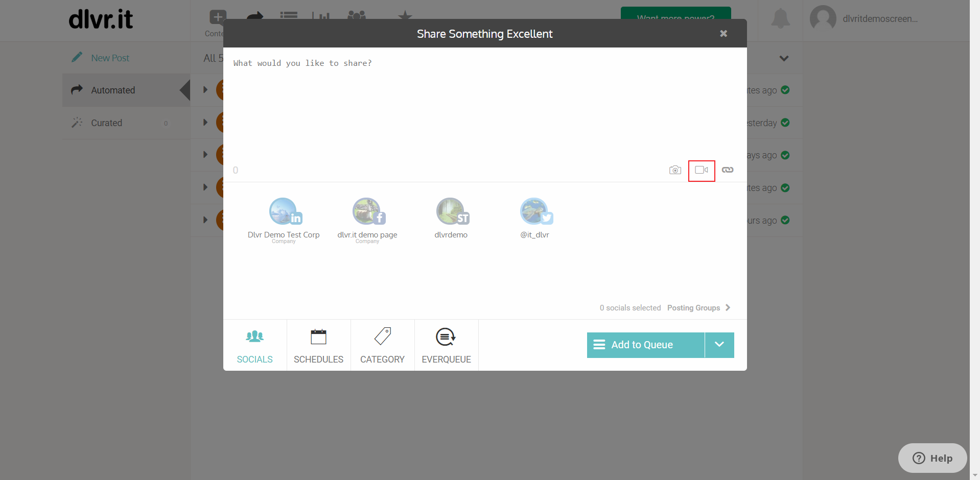This screenshot has width=980, height=480.
Task: Close the Share Something Excellent dialog
Action: 724,33
